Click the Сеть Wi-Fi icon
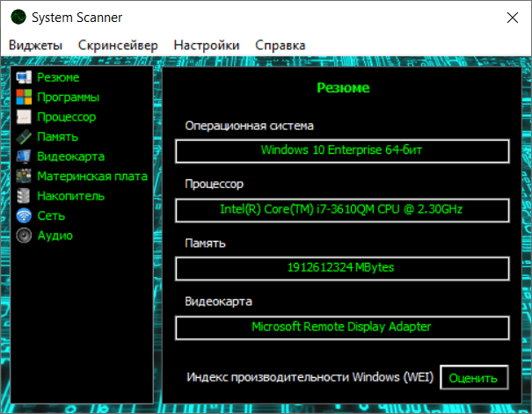 tap(24, 215)
